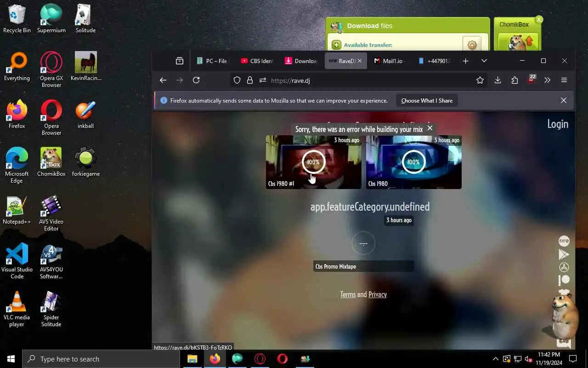Image resolution: width=588 pixels, height=368 pixels.
Task: Click tracking protection shield icon
Action: (237, 80)
